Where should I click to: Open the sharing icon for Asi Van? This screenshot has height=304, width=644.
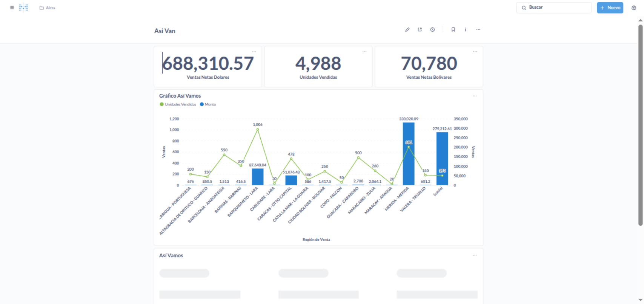point(420,30)
